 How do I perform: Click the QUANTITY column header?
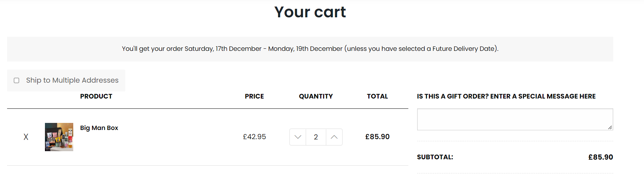[316, 96]
